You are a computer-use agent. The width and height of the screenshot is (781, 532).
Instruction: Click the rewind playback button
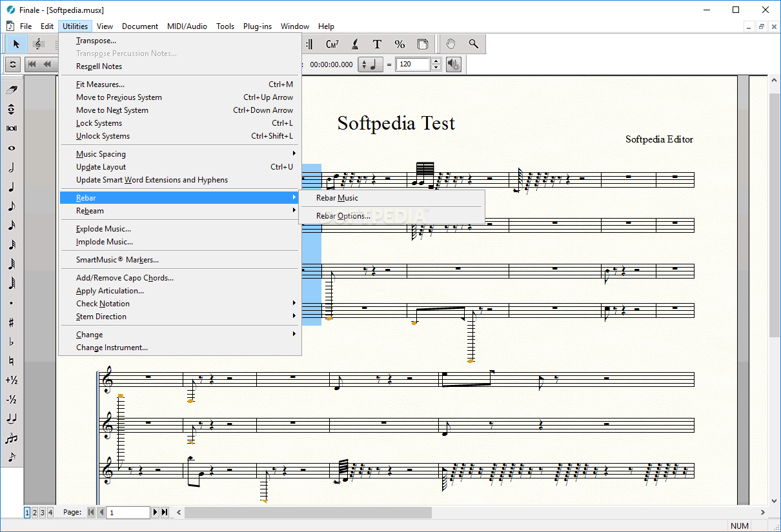point(47,64)
